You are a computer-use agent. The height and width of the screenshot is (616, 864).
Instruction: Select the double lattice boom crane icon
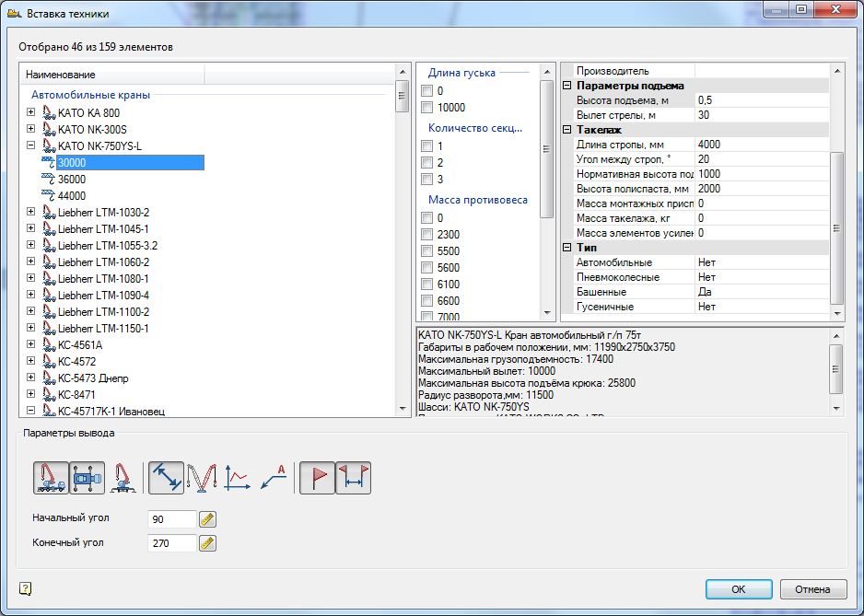[202, 478]
